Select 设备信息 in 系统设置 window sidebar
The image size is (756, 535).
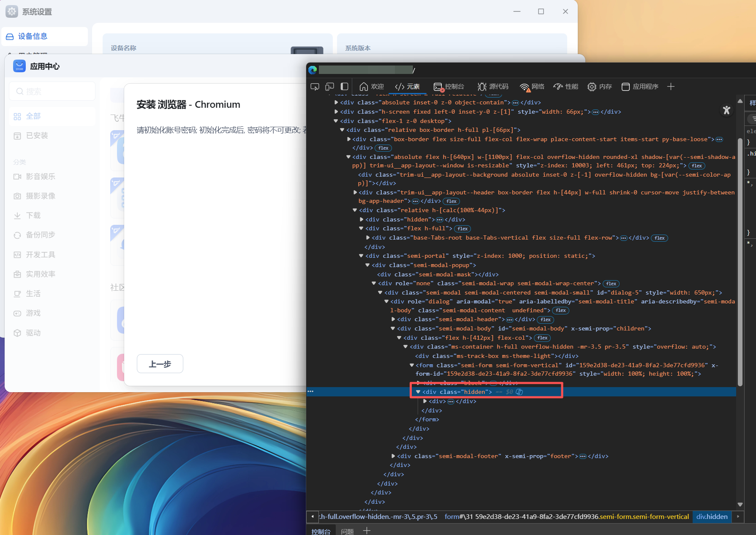44,36
